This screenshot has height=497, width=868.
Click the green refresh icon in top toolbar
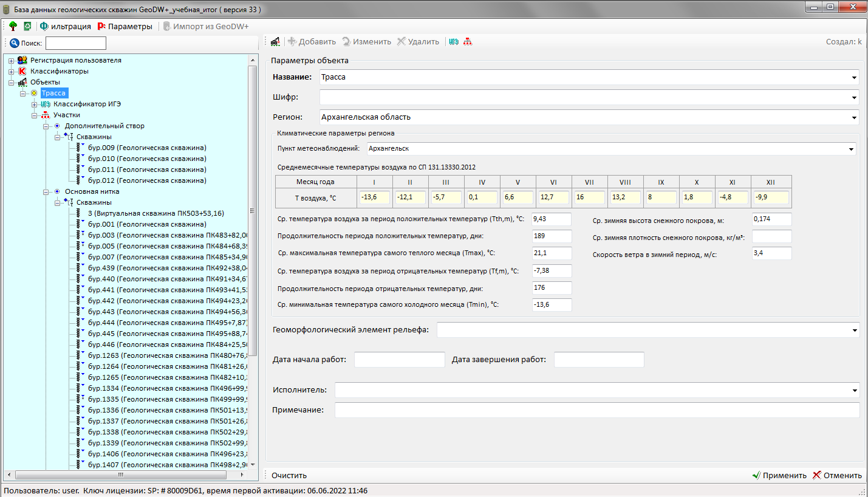[27, 27]
